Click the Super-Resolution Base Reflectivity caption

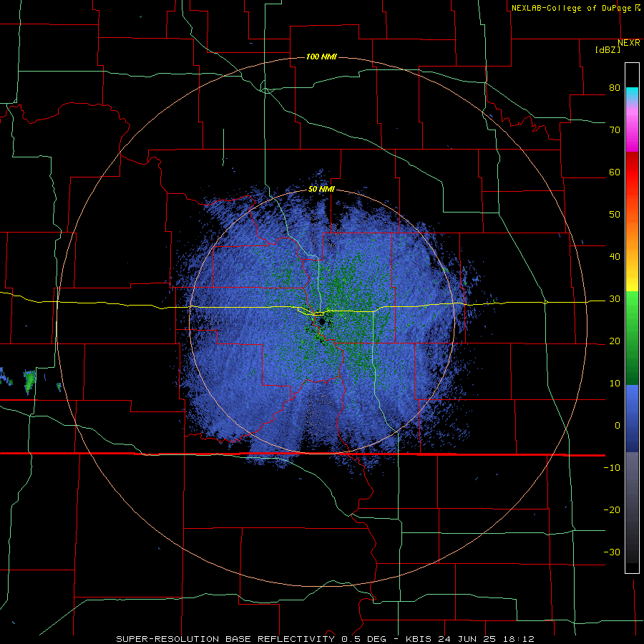pyautogui.click(x=326, y=639)
